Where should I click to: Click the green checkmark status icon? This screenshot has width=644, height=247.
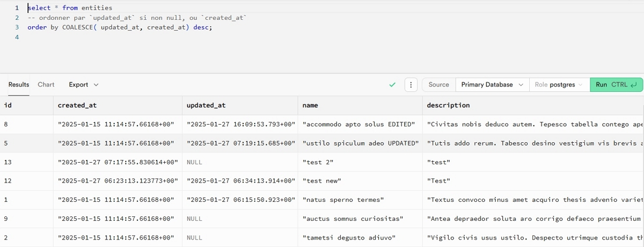click(x=392, y=85)
